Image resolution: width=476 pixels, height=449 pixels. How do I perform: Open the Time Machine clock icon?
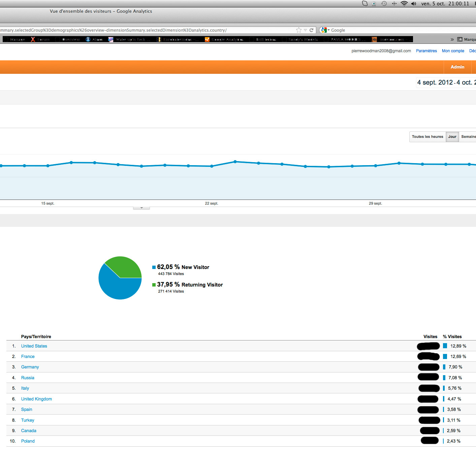[384, 4]
